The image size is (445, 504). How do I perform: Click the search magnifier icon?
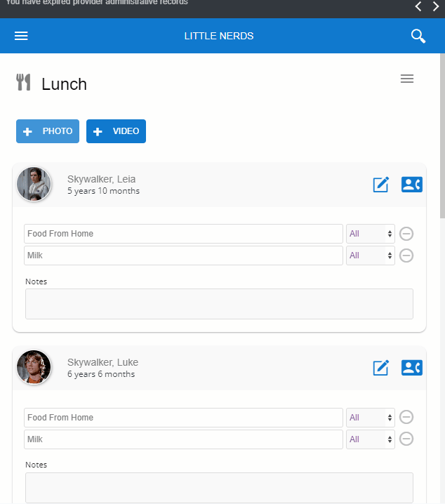[418, 36]
